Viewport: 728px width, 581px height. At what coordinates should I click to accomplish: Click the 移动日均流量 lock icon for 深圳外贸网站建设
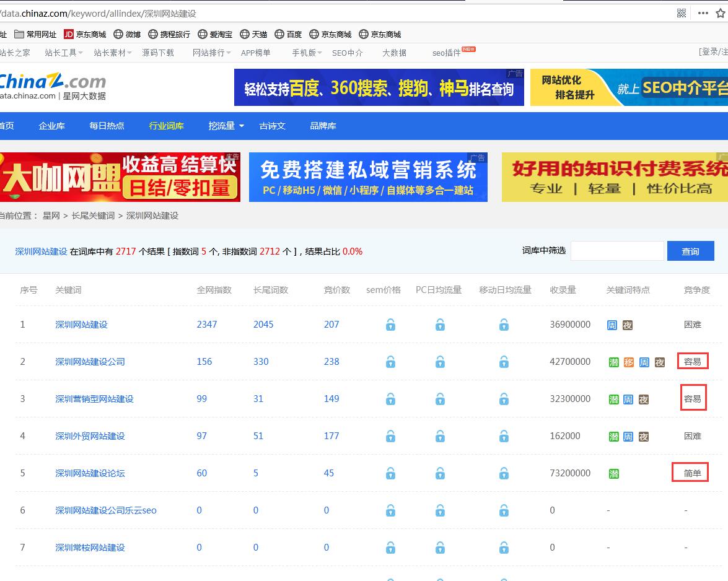pyautogui.click(x=504, y=436)
